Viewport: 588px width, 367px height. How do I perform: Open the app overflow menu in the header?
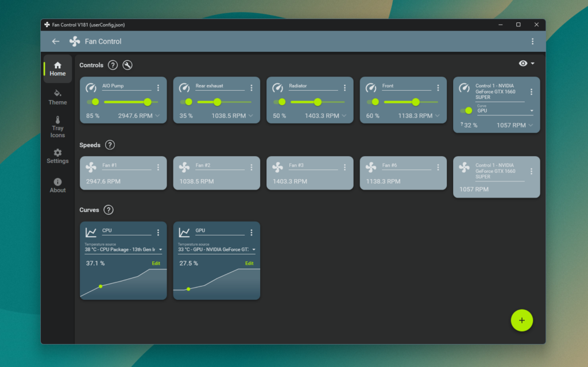[x=532, y=41]
